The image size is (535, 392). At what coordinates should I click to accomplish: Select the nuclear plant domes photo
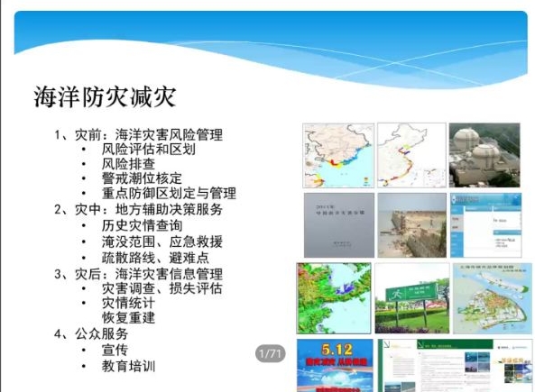[484, 155]
